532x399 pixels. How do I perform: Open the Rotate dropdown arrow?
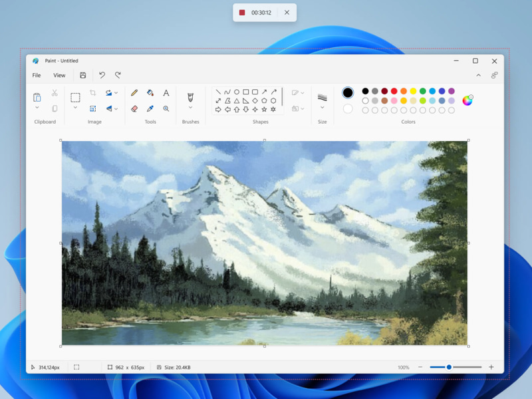(116, 92)
